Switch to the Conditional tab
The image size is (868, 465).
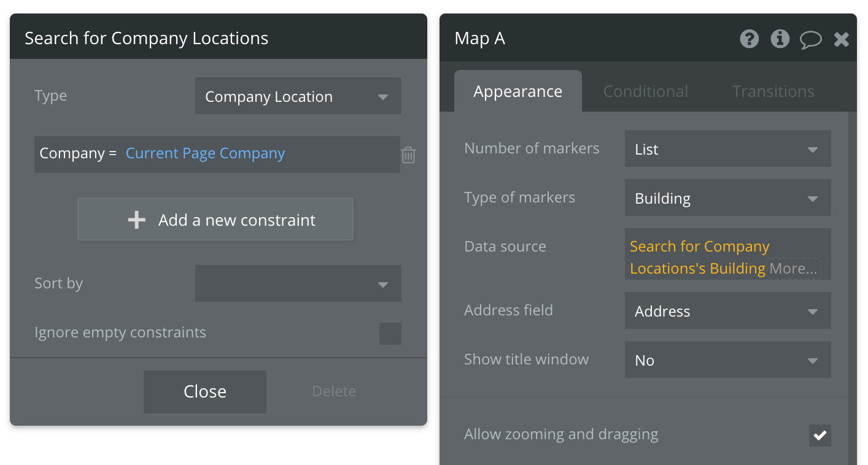pyautogui.click(x=645, y=91)
